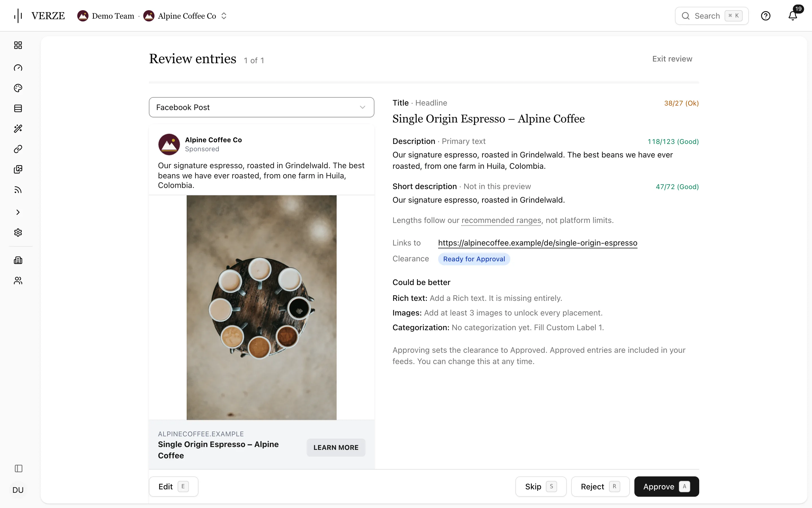The image size is (812, 508).
Task: Click the 'Rich text:' suggestion line
Action: click(x=477, y=298)
